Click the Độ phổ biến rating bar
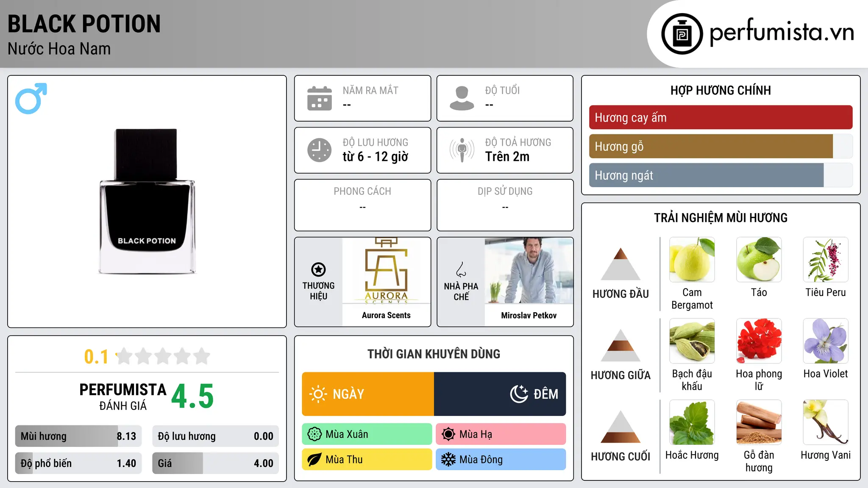Screen dimensions: 868x488 point(78,463)
